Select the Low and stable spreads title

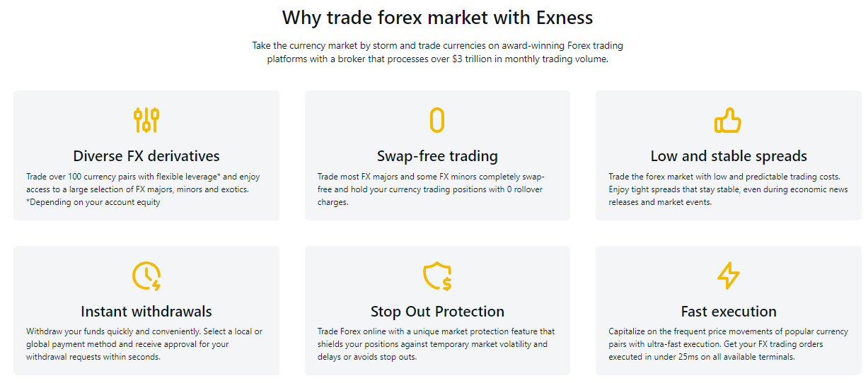coord(729,156)
